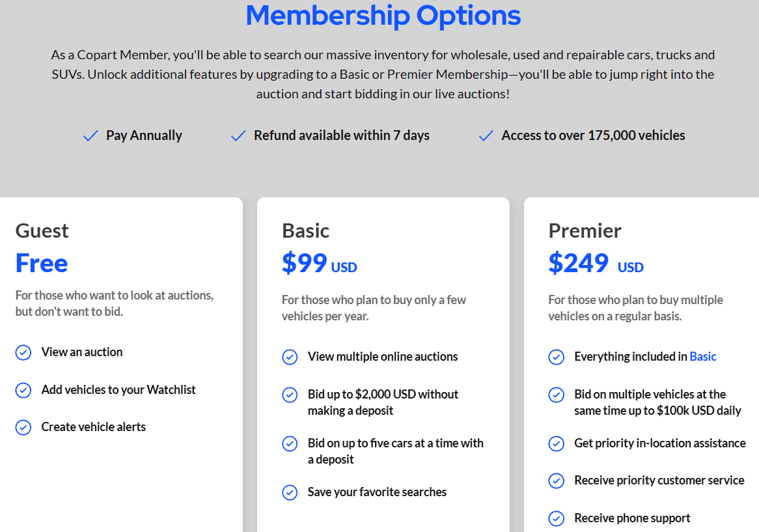This screenshot has height=532, width=759.
Task: Click check icon beside Receive priority customer service
Action: coord(556,481)
